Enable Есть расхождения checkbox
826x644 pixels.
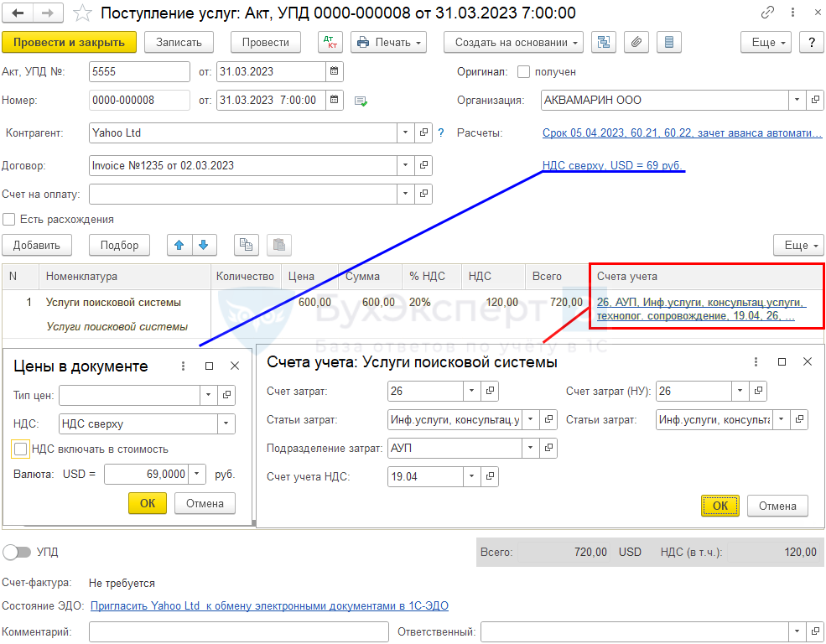(9, 219)
